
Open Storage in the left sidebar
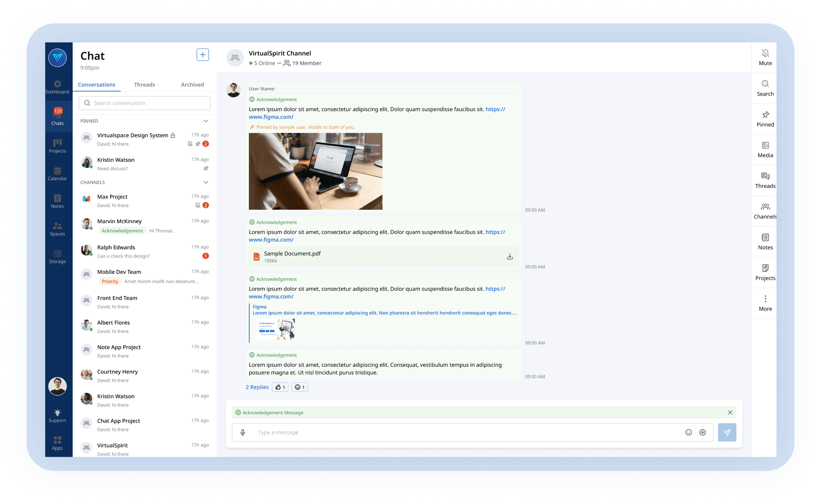click(x=57, y=257)
